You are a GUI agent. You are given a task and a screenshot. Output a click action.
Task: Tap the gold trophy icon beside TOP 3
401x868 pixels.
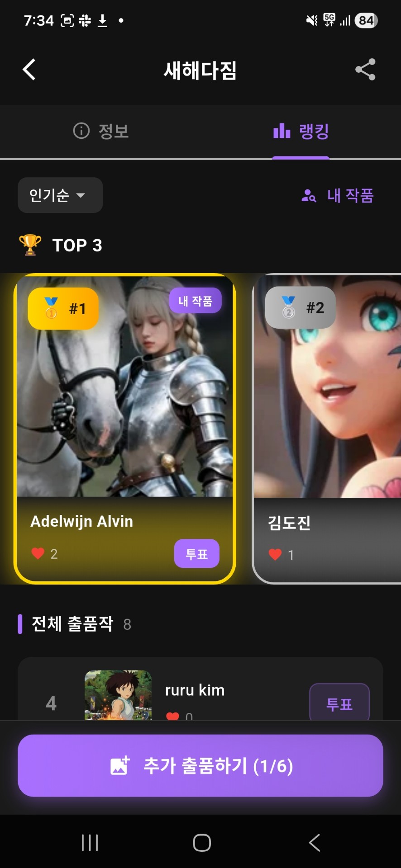coord(30,245)
